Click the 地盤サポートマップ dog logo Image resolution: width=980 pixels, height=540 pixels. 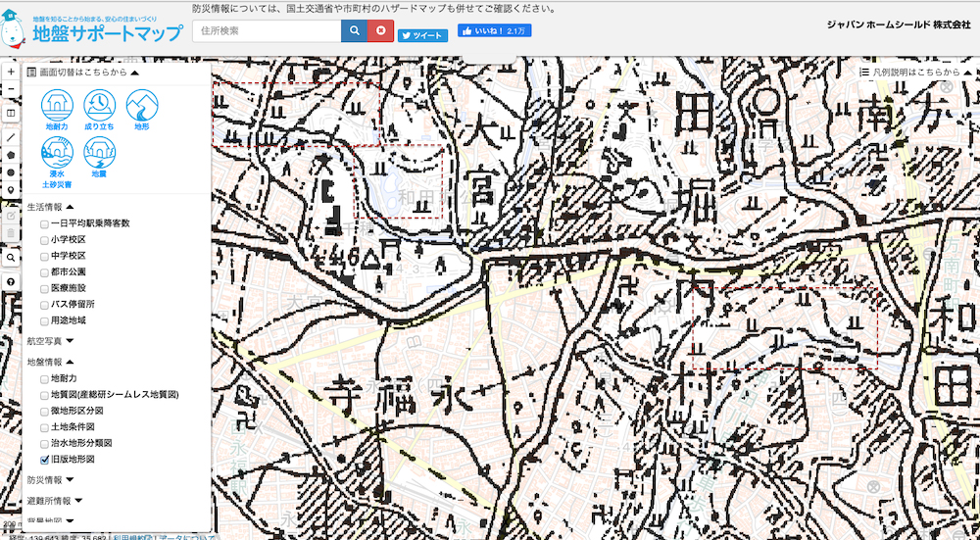point(13,28)
